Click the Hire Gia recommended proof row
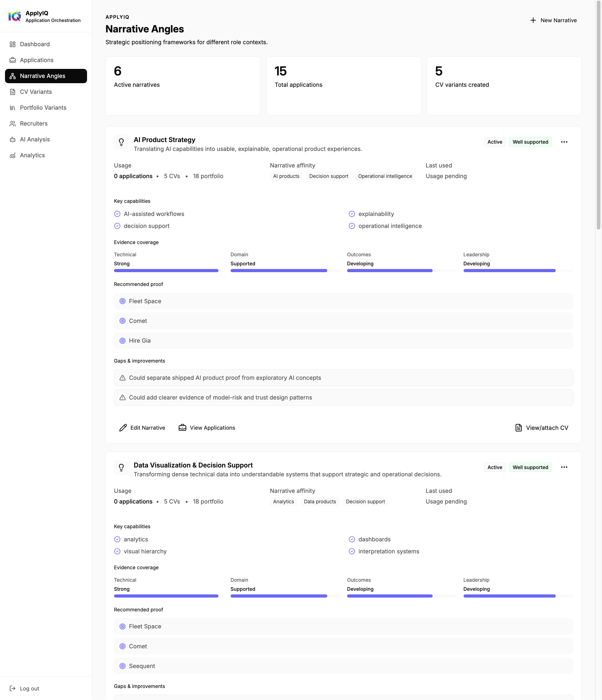Viewport: 602px width, 700px height. (343, 341)
